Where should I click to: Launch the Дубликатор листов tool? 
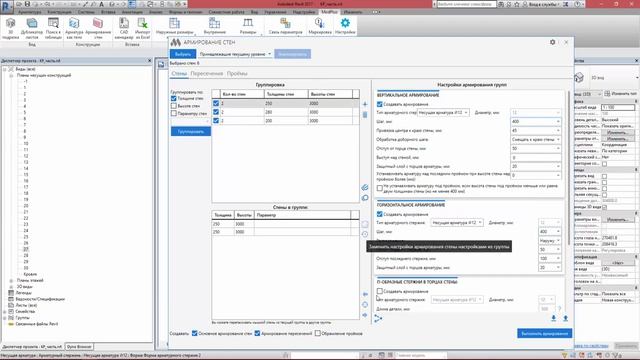coord(31,29)
